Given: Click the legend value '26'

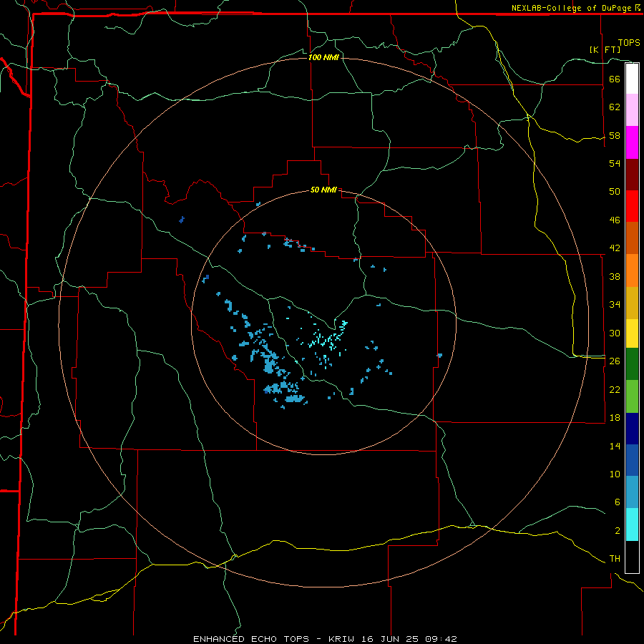Looking at the screenshot, I should coord(615,361).
